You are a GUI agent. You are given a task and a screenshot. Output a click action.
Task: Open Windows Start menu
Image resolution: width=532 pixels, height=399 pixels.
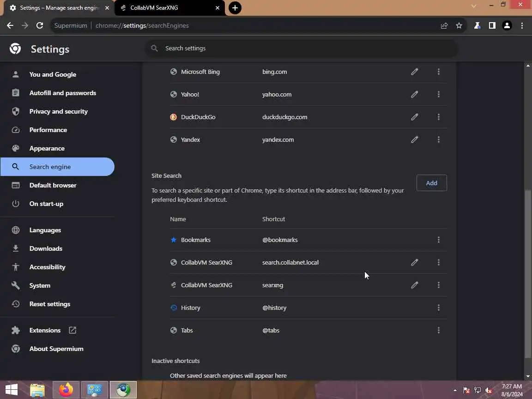[11, 389]
